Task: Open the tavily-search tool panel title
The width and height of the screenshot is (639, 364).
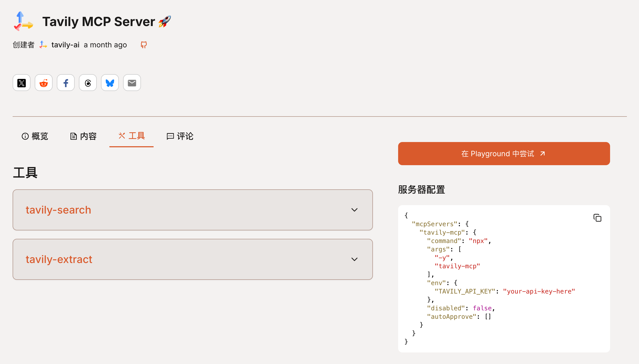Action: click(x=58, y=210)
